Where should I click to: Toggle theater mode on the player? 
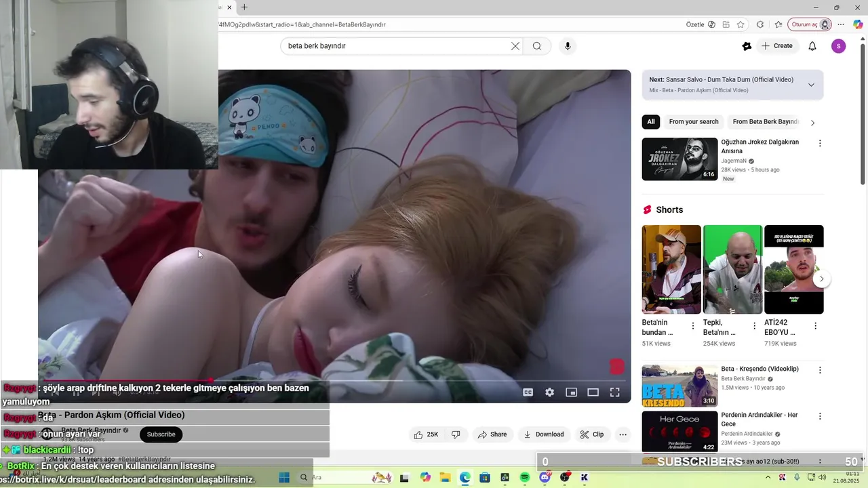pyautogui.click(x=593, y=392)
